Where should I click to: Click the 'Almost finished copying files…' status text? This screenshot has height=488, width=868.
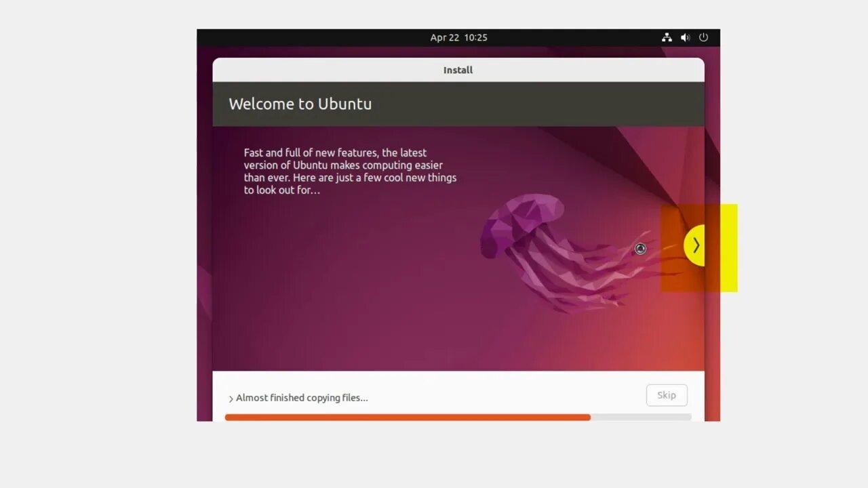click(302, 398)
